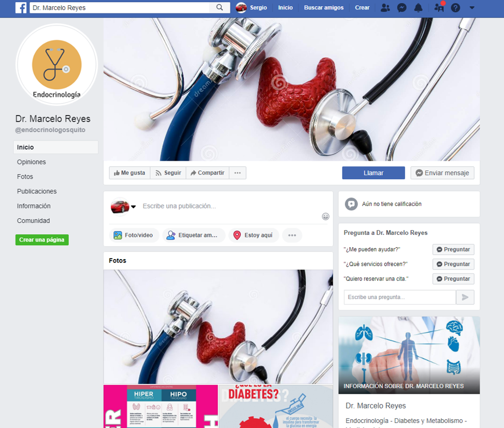Open the posting identity dropdown arrow
This screenshot has height=428, width=504.
(134, 206)
